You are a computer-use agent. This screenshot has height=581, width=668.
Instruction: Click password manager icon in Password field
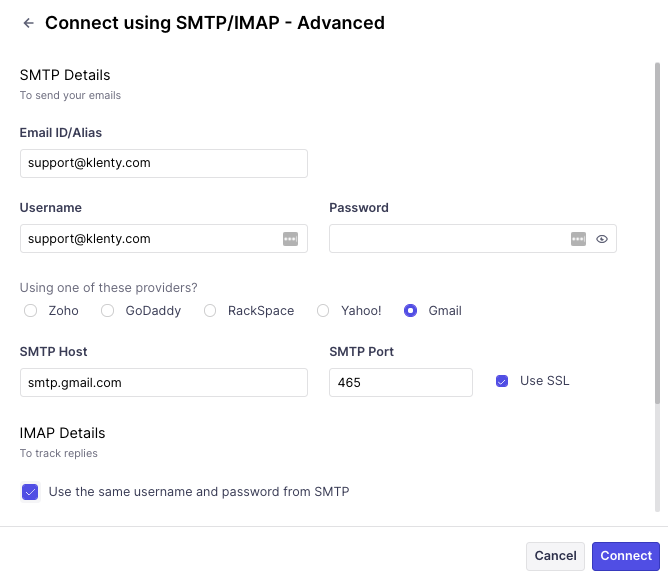[578, 239]
